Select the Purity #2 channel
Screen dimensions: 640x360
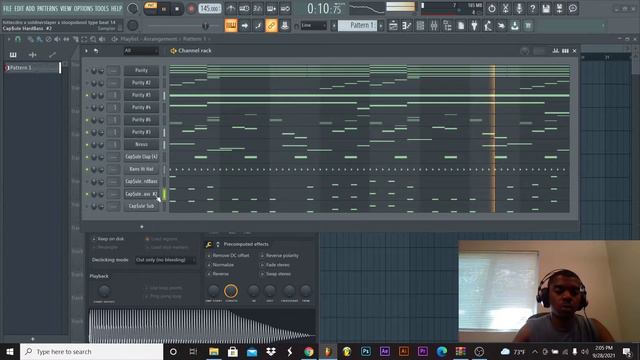(141, 83)
